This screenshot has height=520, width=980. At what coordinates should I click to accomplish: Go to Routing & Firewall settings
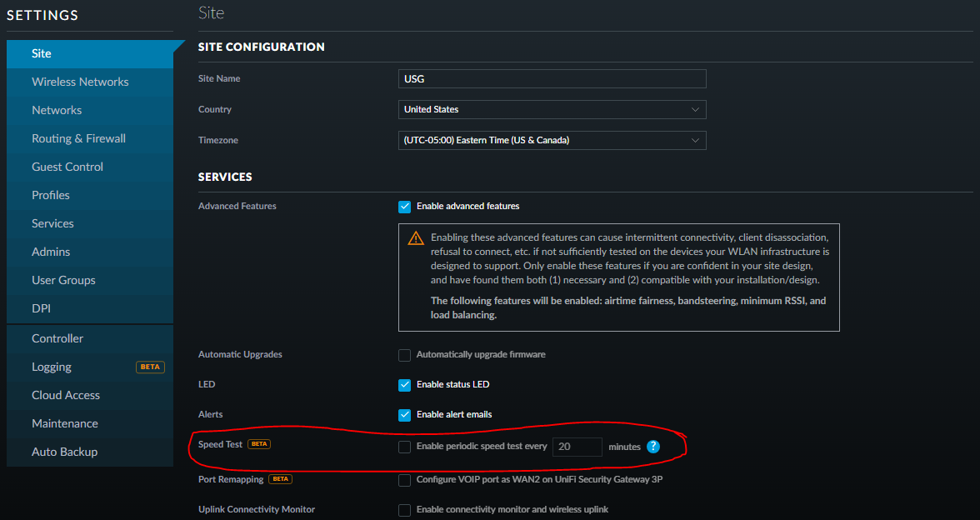coord(78,138)
